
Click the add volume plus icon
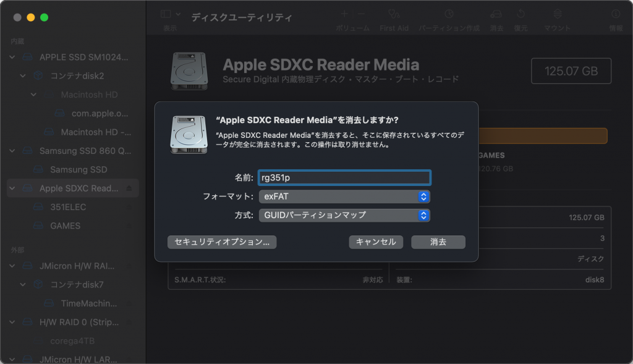[x=344, y=14]
